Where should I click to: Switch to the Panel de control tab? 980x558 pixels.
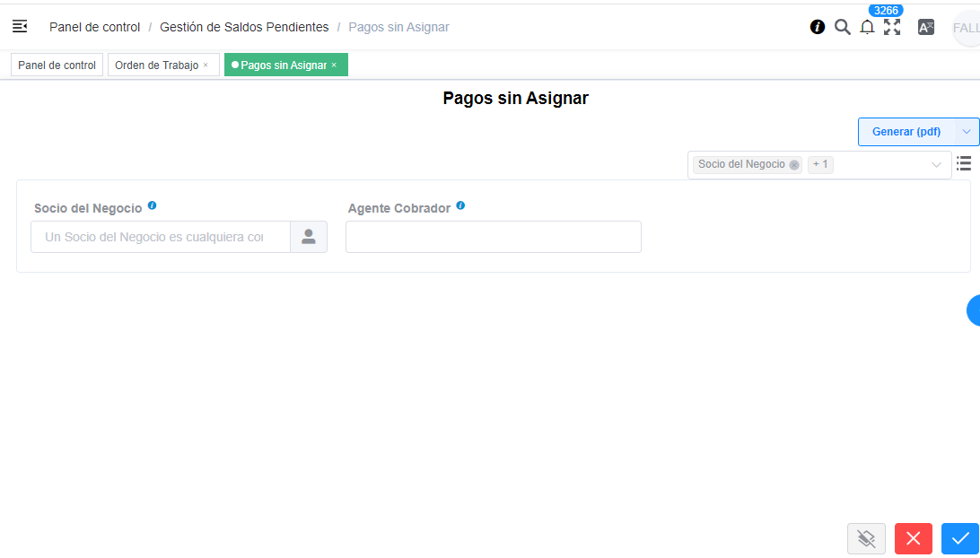56,64
